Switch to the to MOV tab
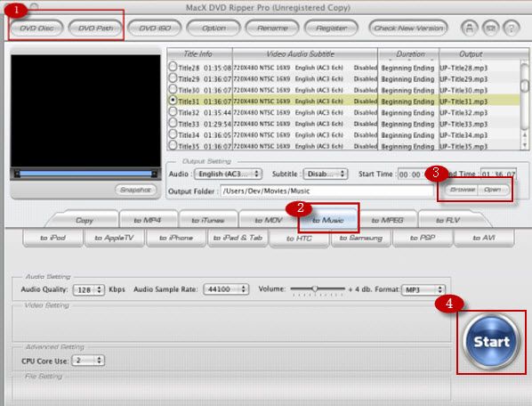Screen dimensions: 532x406 click(269, 220)
